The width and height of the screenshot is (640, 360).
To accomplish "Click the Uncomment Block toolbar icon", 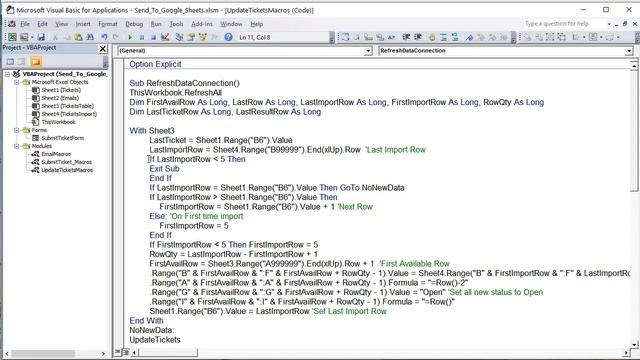I will [455, 37].
